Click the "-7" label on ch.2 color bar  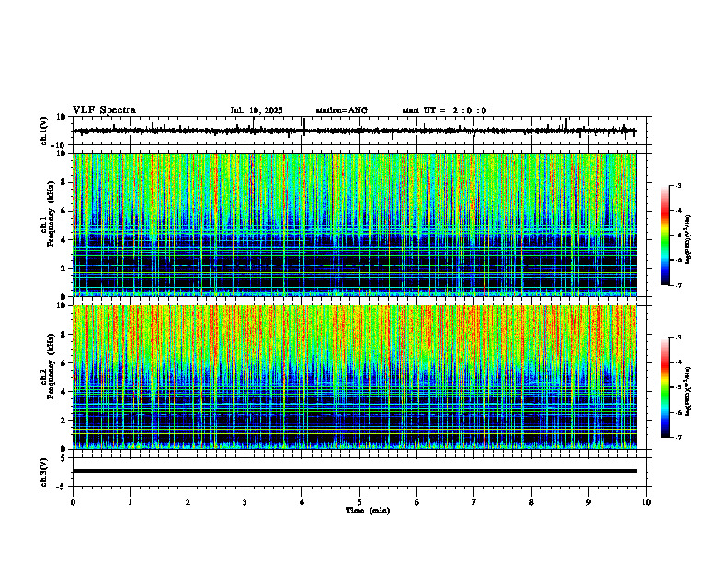(x=677, y=437)
